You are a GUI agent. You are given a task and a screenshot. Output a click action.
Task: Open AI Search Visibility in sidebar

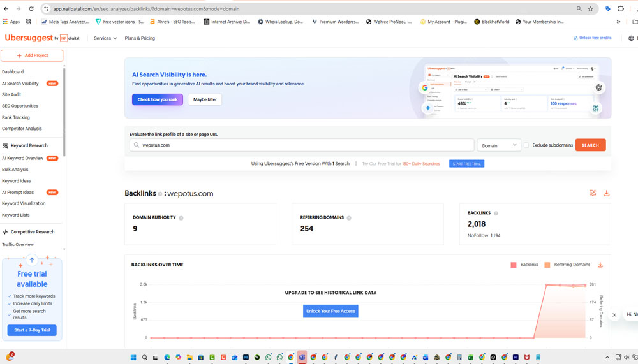point(20,84)
